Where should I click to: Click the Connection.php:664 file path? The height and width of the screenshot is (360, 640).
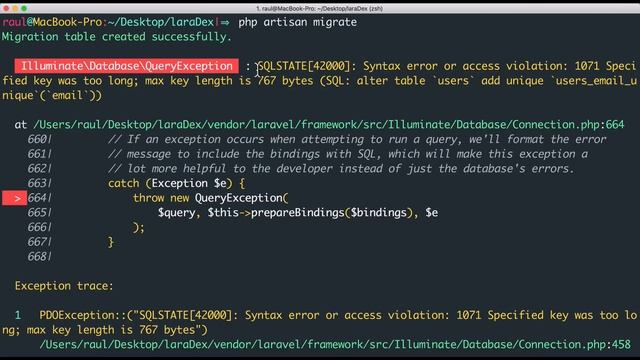(x=329, y=124)
